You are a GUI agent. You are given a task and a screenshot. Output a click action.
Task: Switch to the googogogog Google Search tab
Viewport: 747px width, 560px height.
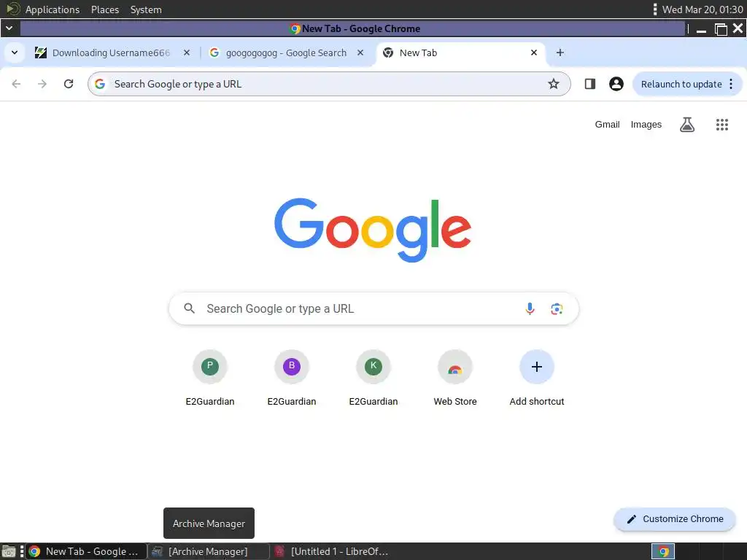point(286,52)
